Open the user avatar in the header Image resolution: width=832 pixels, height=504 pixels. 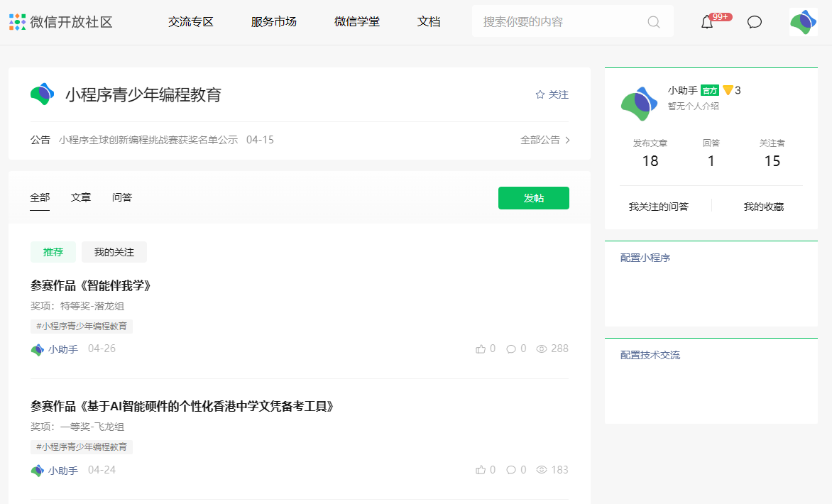(x=804, y=22)
